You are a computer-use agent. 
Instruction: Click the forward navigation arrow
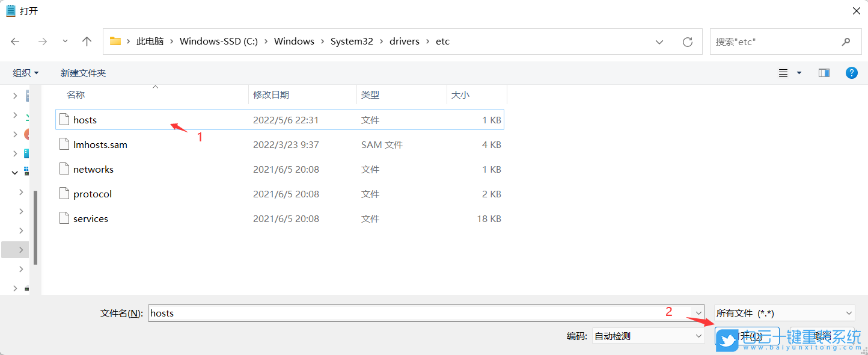point(42,41)
